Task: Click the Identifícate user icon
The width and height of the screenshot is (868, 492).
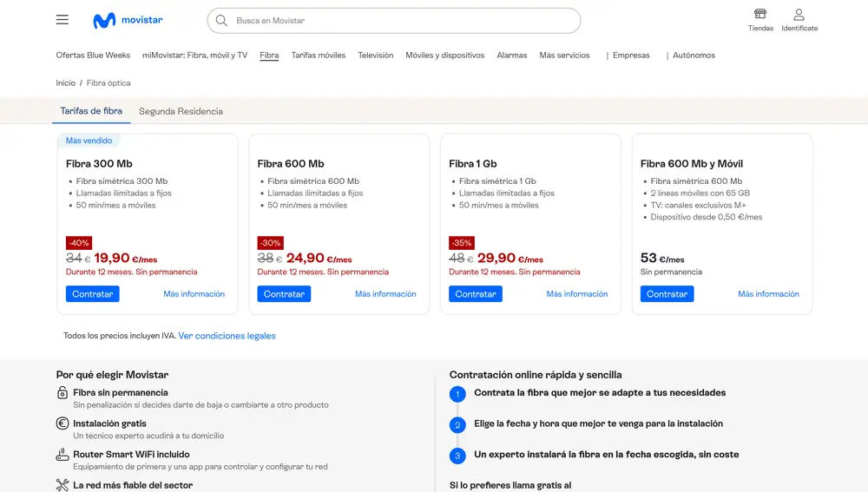Action: click(799, 14)
